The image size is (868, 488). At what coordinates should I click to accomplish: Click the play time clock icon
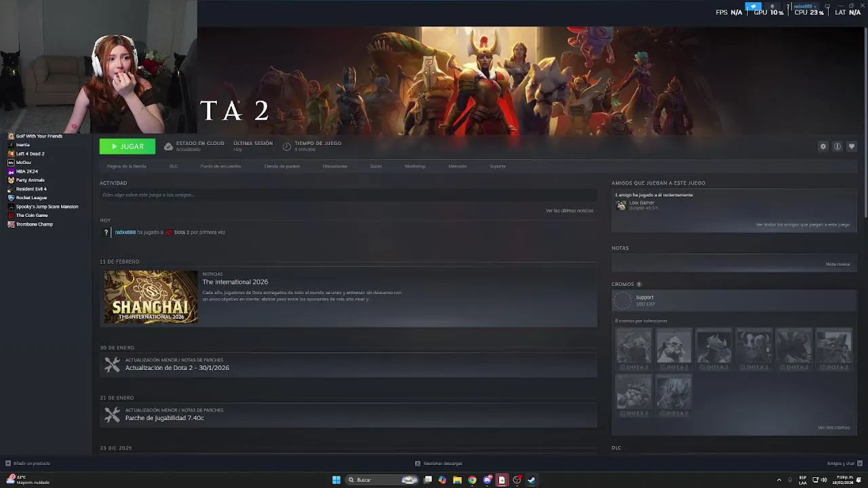pos(287,146)
